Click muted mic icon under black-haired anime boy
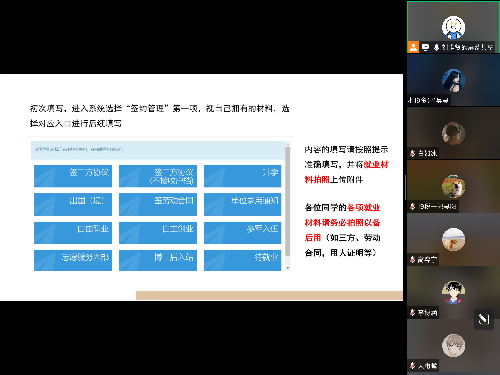 click(x=413, y=313)
